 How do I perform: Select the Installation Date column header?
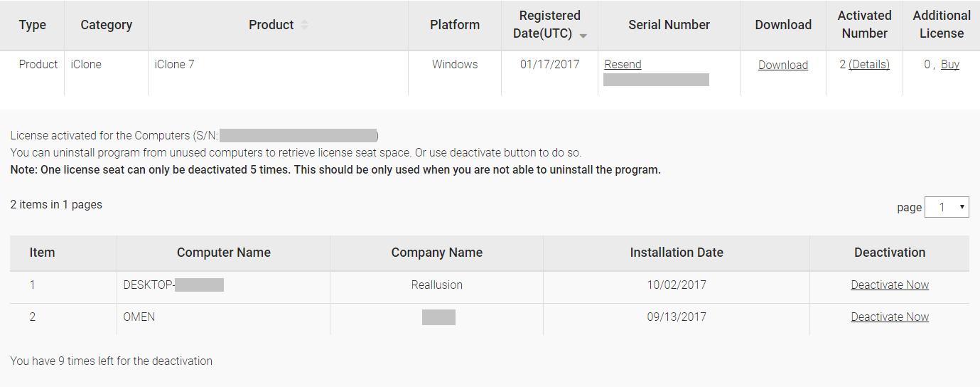point(676,253)
